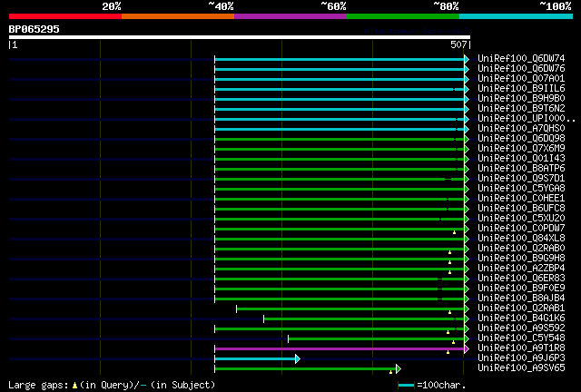
Task: Click the cyan ~100% identity legend segment
Action: 516,16
